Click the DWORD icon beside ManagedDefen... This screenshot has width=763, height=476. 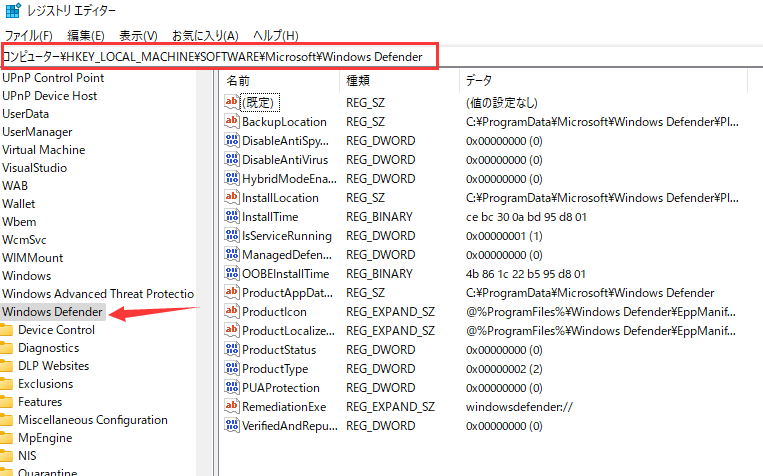tap(232, 254)
